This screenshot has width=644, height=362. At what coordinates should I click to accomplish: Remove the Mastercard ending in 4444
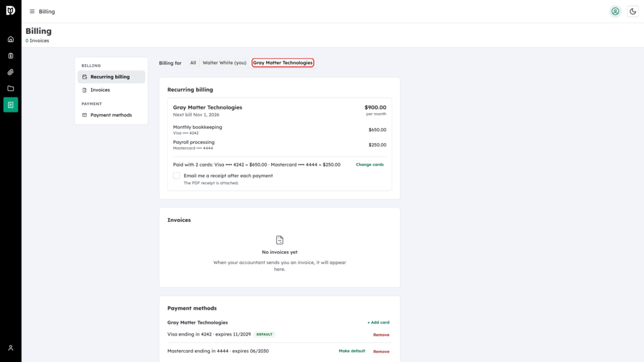tap(381, 352)
